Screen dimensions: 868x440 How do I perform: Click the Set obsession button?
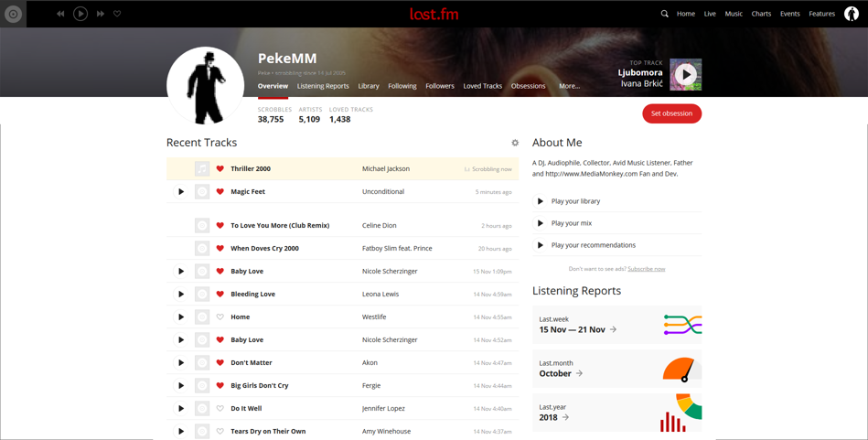671,113
